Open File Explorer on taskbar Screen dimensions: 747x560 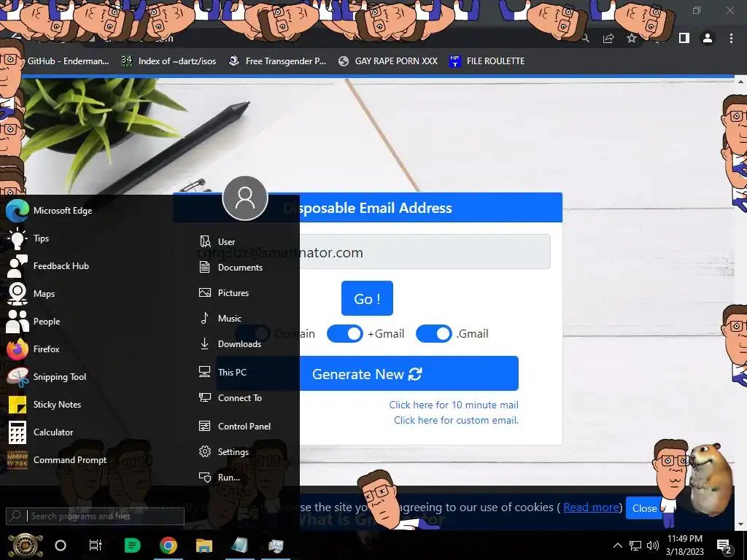point(204,545)
